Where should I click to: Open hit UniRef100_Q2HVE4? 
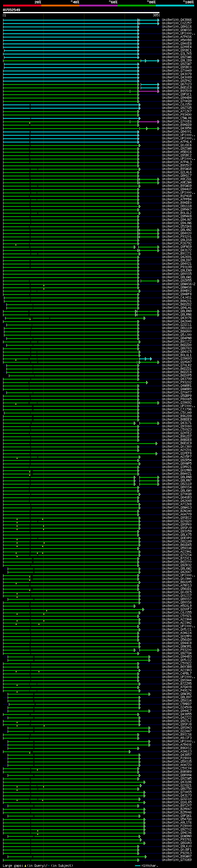177,47
